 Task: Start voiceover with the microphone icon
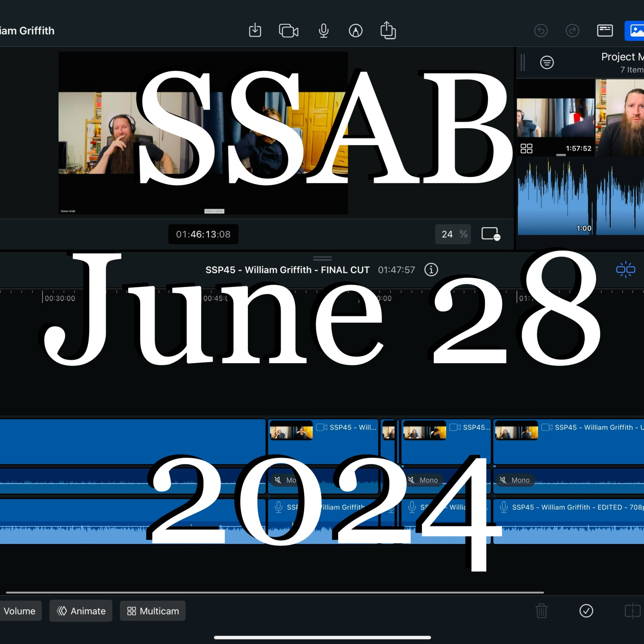click(x=323, y=31)
